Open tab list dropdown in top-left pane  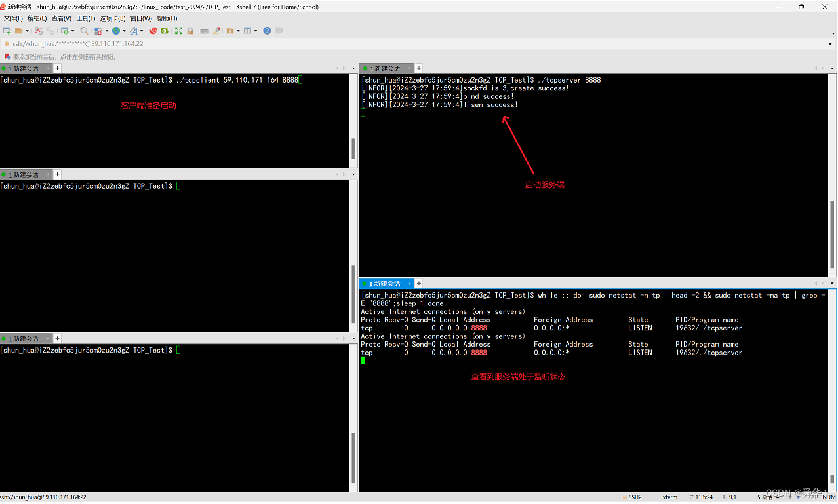click(x=353, y=68)
